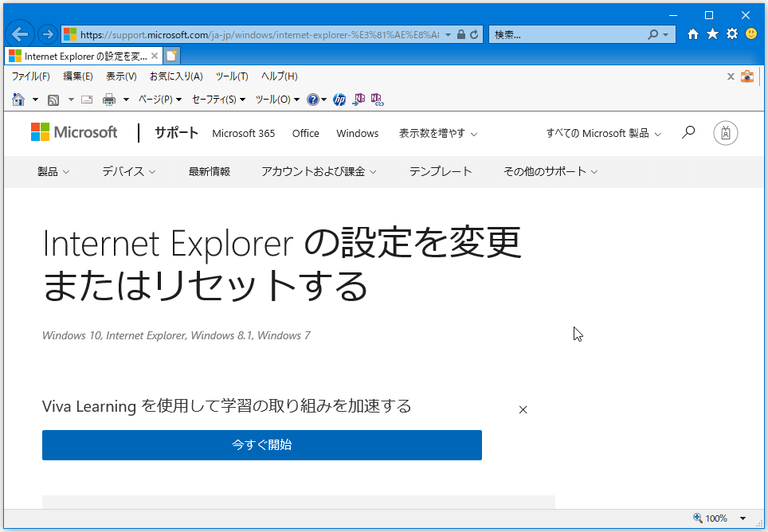Click the 今すぐ開始 button
Viewport: 768px width, 532px height.
(261, 445)
